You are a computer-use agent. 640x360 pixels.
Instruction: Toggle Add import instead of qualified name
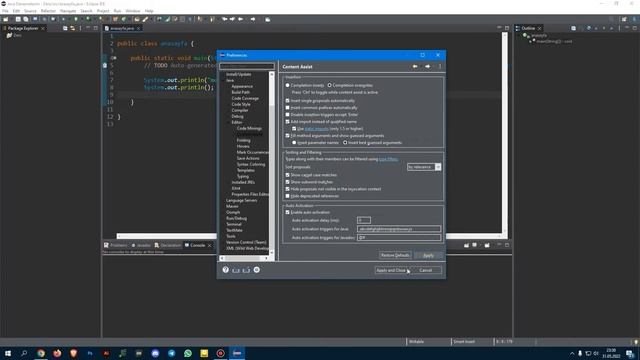pyautogui.click(x=287, y=122)
